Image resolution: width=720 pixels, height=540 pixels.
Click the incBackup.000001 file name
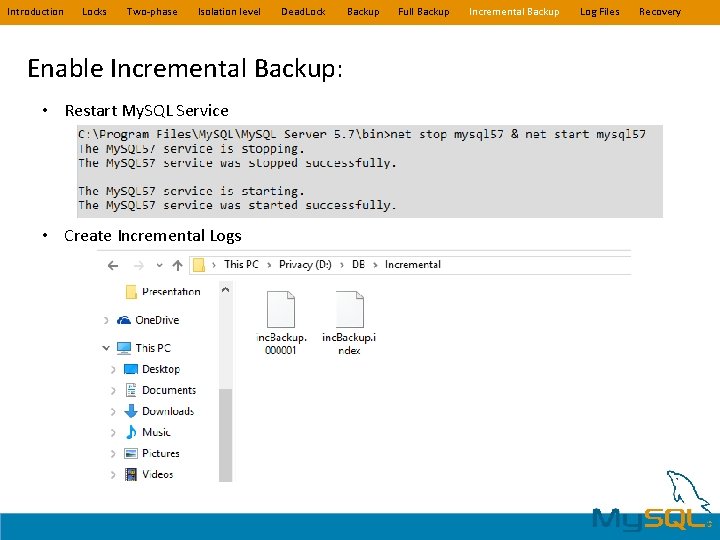click(x=281, y=344)
